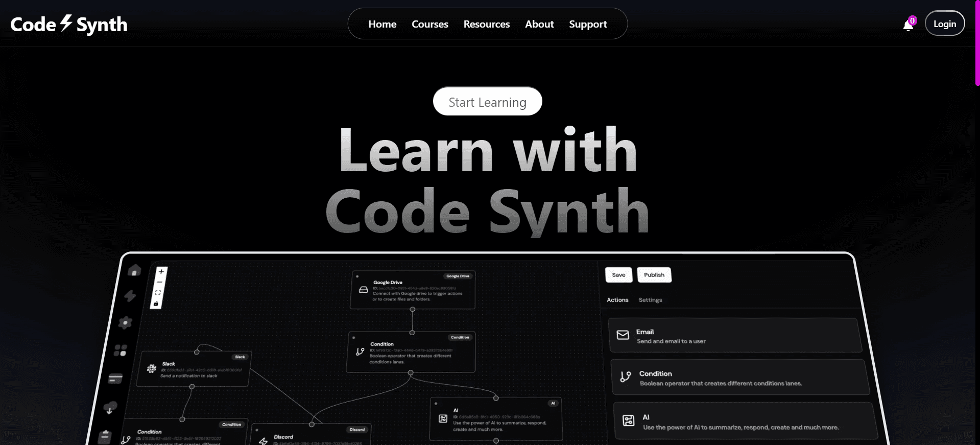Click the Code Synth logo
This screenshot has height=445, width=980.
(69, 24)
